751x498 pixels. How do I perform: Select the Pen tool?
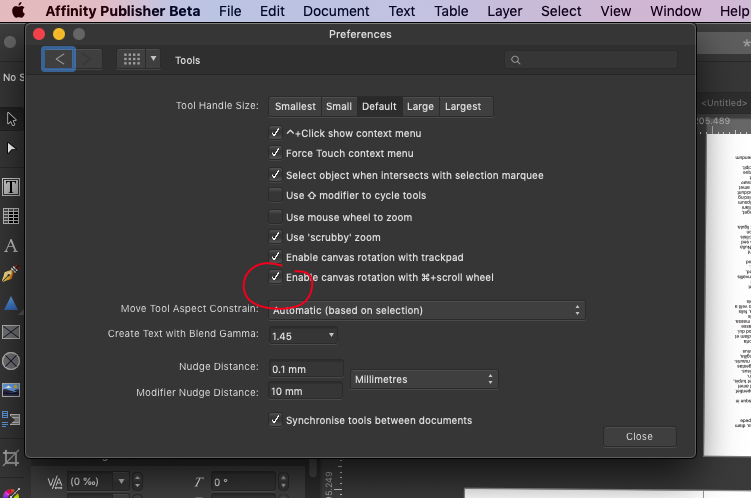point(11,274)
